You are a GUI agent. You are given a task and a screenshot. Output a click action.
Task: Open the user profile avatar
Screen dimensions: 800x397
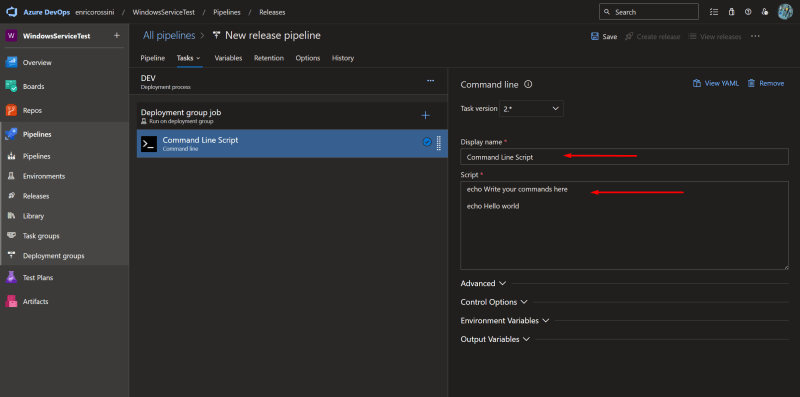coord(785,12)
